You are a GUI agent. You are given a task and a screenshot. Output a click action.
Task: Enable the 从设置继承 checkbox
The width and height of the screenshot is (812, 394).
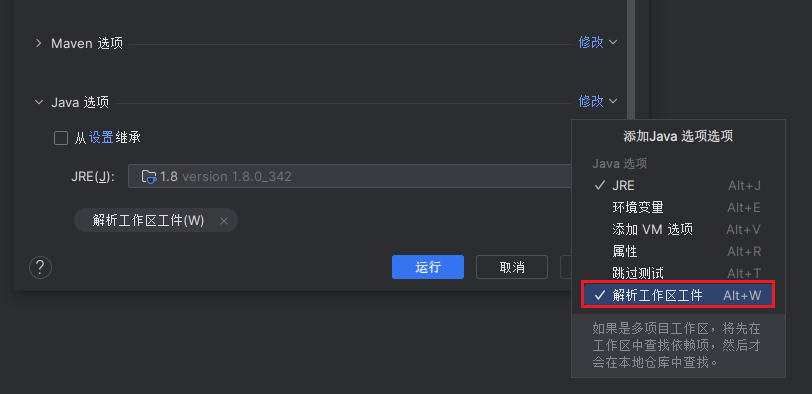61,138
